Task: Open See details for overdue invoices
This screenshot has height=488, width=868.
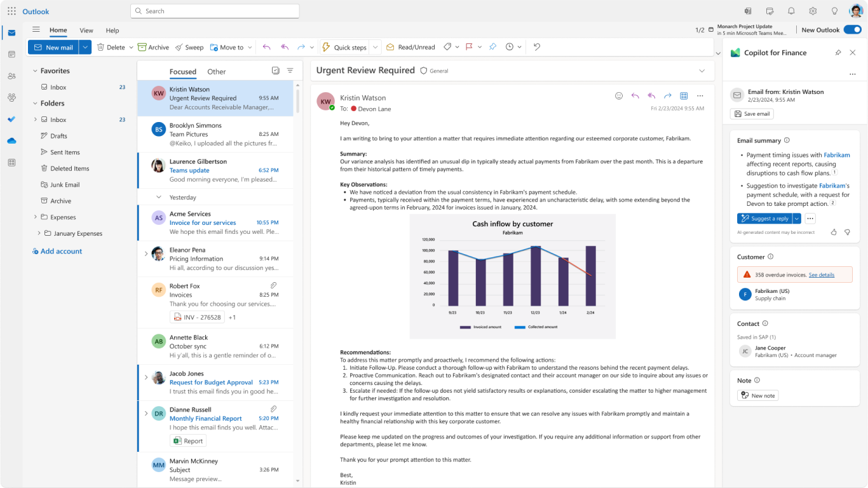Action: [822, 274]
